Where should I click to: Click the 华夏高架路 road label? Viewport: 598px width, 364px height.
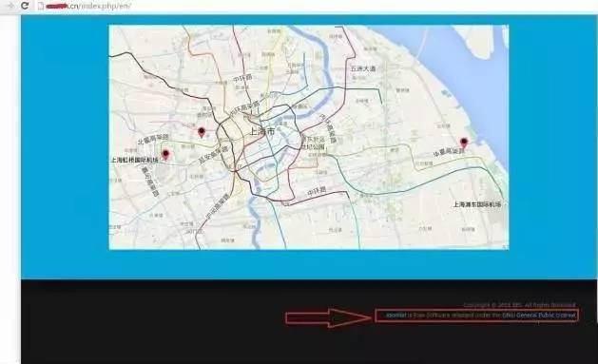point(449,152)
